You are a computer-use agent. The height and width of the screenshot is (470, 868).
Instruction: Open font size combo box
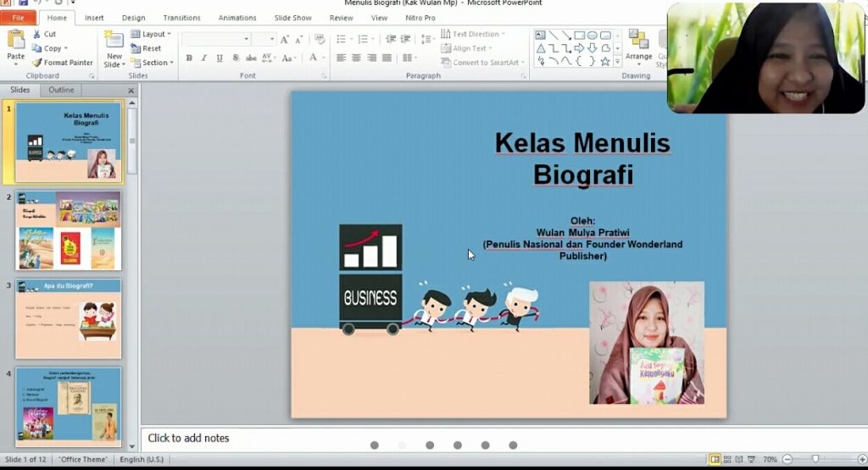264,39
